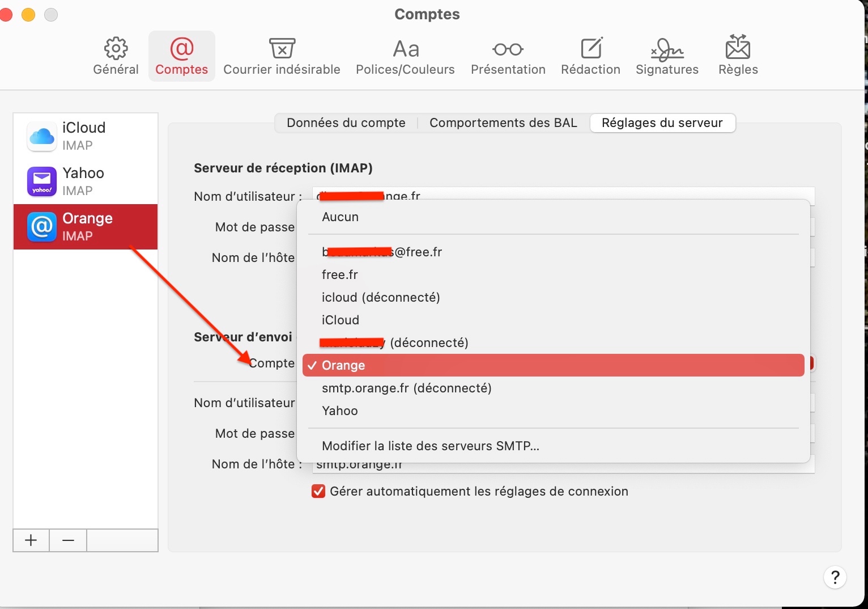Remove selected account with minus button

pos(68,540)
